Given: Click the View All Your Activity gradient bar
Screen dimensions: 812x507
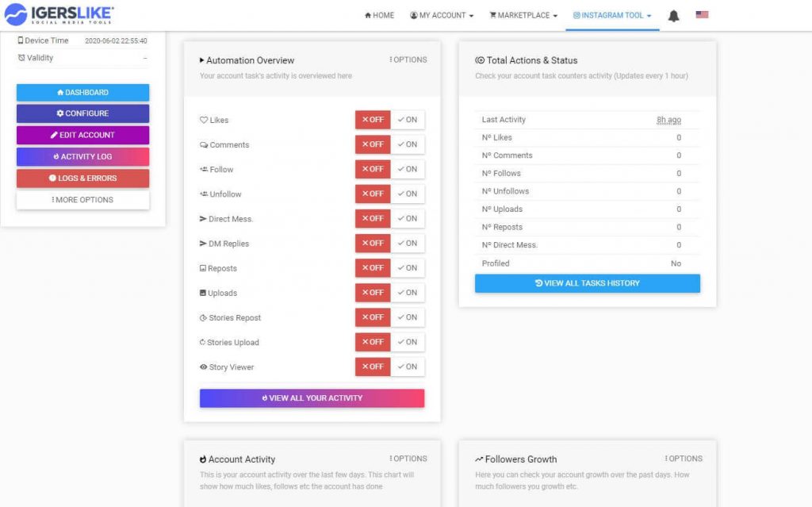Looking at the screenshot, I should pos(312,398).
